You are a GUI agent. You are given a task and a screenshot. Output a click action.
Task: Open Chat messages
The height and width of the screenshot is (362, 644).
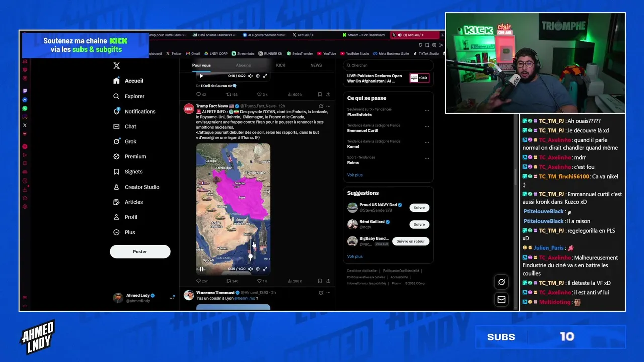(125, 126)
